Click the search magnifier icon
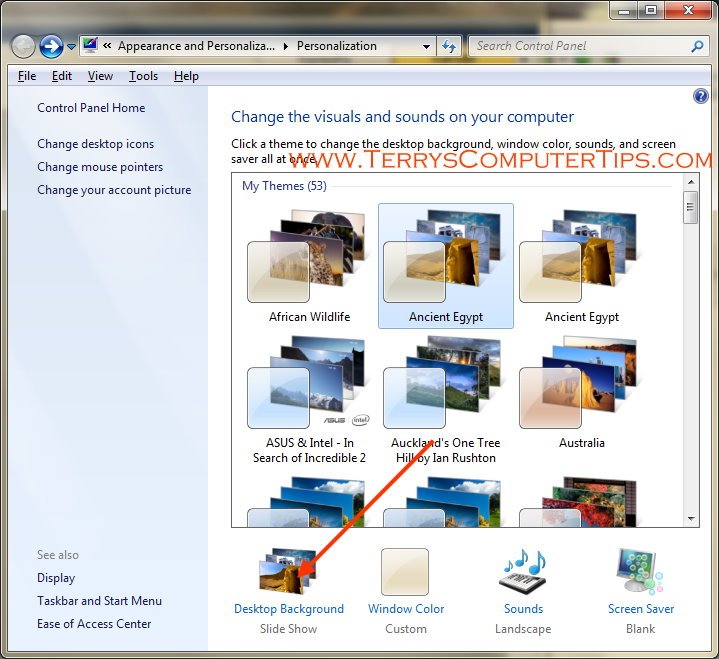Viewport: 719px width, 659px height. tap(697, 46)
